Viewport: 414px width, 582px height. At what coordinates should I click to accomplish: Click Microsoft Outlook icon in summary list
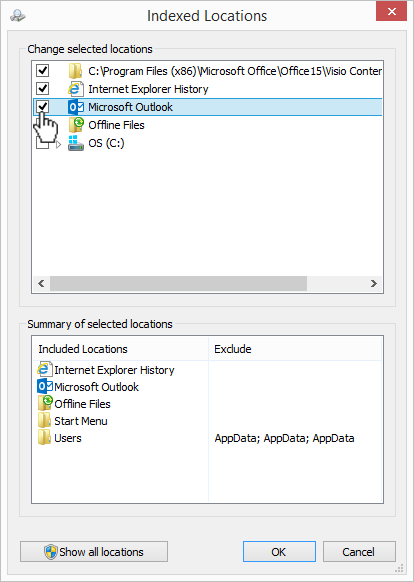45,387
